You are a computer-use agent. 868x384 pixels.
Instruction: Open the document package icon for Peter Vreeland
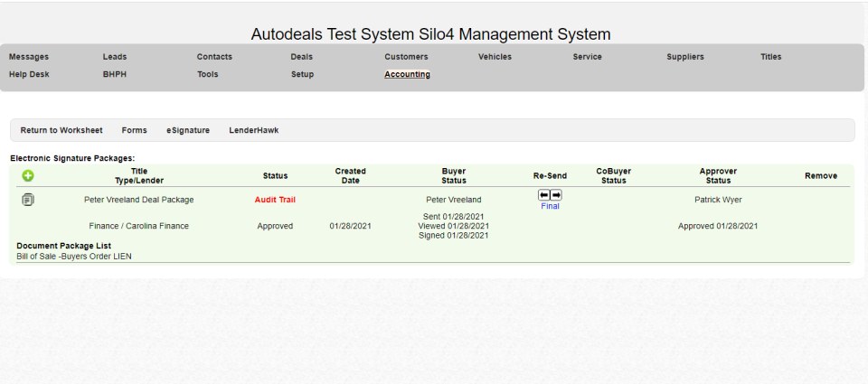tap(28, 199)
